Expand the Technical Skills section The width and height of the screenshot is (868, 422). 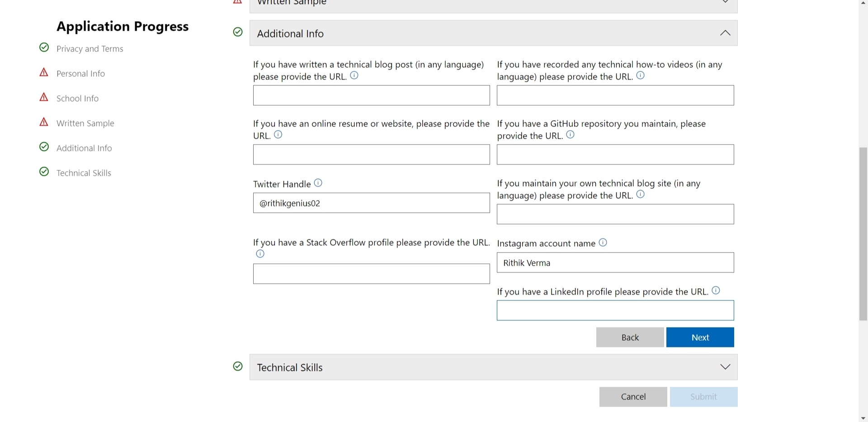click(x=725, y=367)
